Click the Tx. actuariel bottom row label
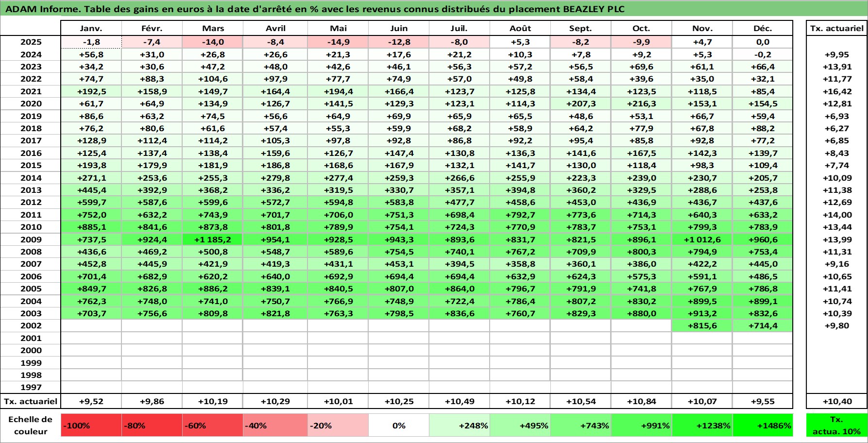The image size is (868, 443). (x=31, y=402)
